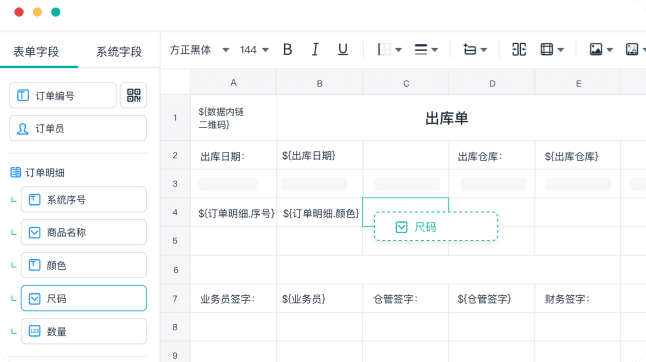Screen dimensions: 646x362
Task: Click the line spacing icon
Action: (470, 49)
